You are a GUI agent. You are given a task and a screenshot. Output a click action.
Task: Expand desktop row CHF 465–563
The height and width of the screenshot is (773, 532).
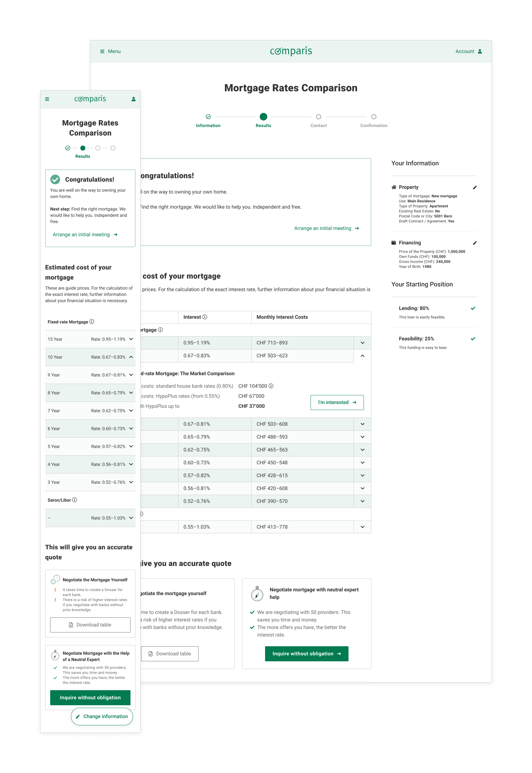(363, 450)
